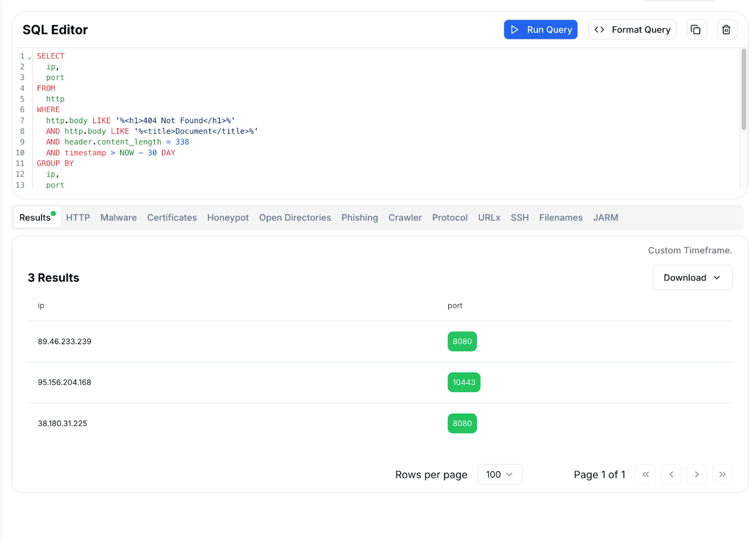Open the Certificates tab
The width and height of the screenshot is (756, 542).
click(172, 217)
